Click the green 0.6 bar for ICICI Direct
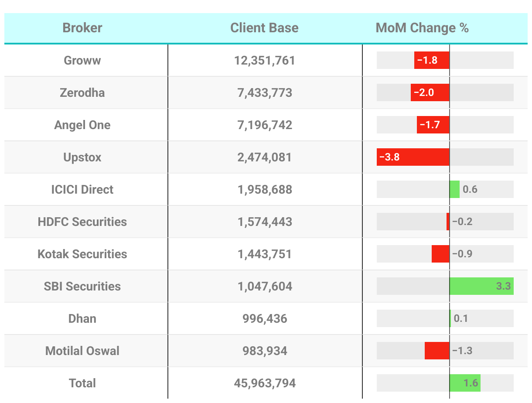The image size is (532, 403). tap(454, 189)
